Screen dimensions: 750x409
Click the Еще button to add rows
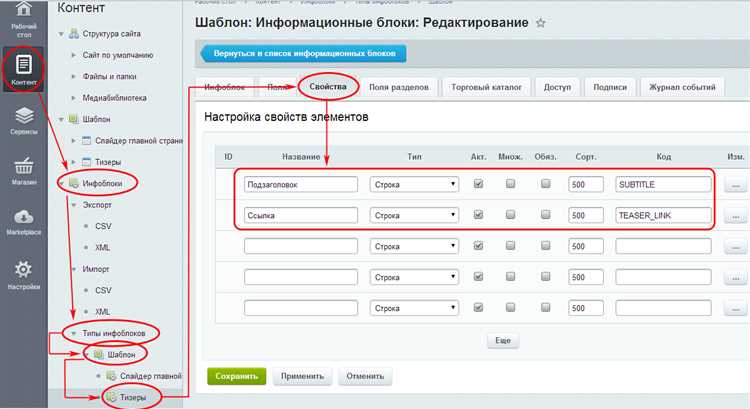(503, 341)
